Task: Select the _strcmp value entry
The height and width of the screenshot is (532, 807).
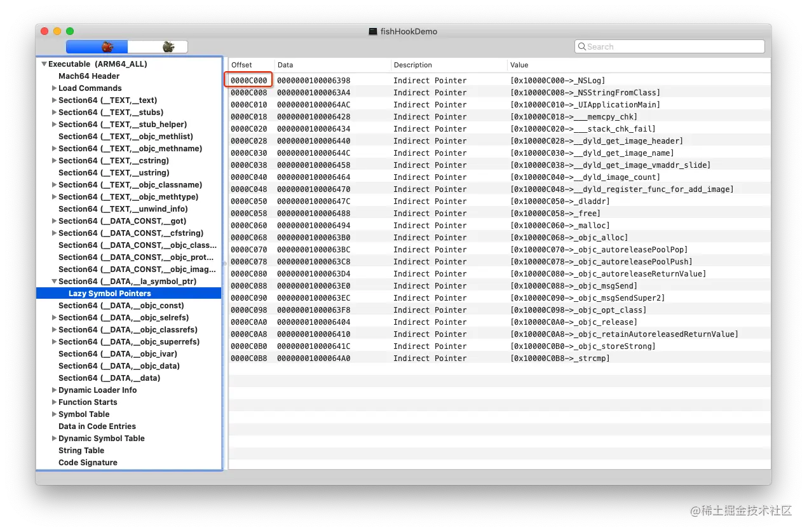Action: coord(560,358)
